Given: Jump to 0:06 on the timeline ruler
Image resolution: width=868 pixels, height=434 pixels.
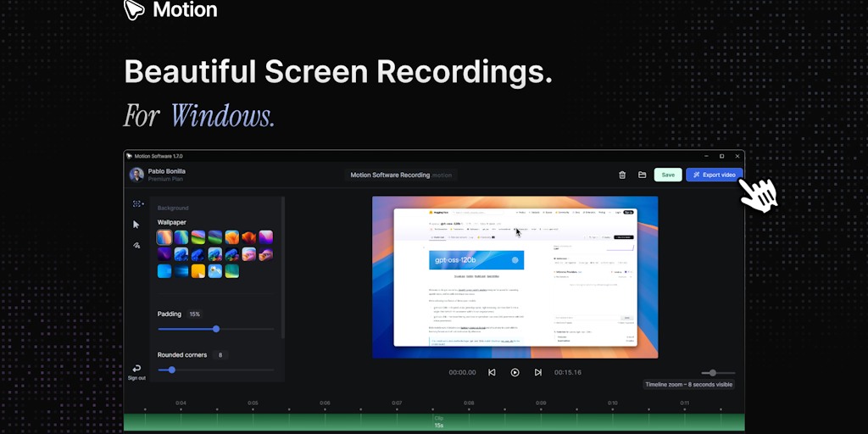Looking at the screenshot, I should 325,403.
